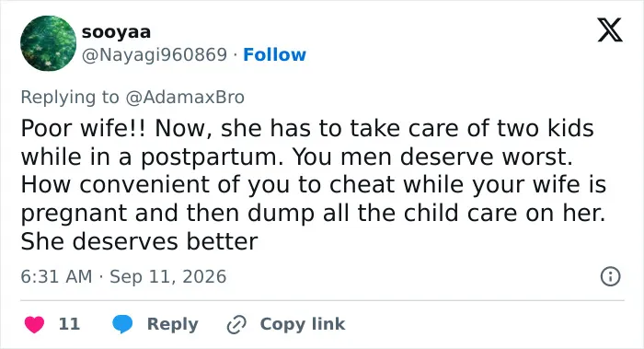Follow the sooyaa account
Screen dimensions: 644x349
point(275,54)
